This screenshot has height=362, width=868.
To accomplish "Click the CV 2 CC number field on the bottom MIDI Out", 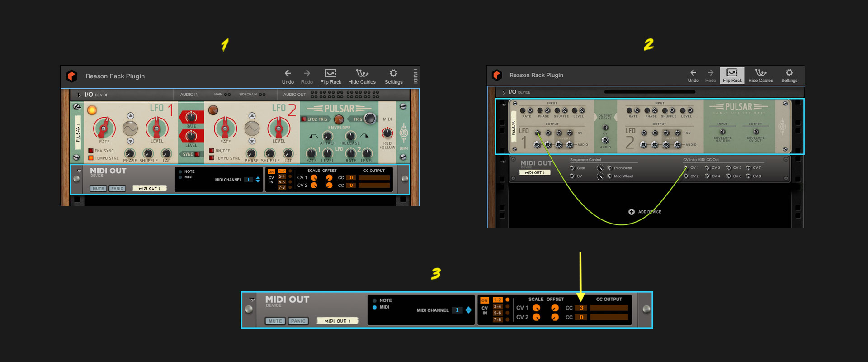I will click(581, 317).
